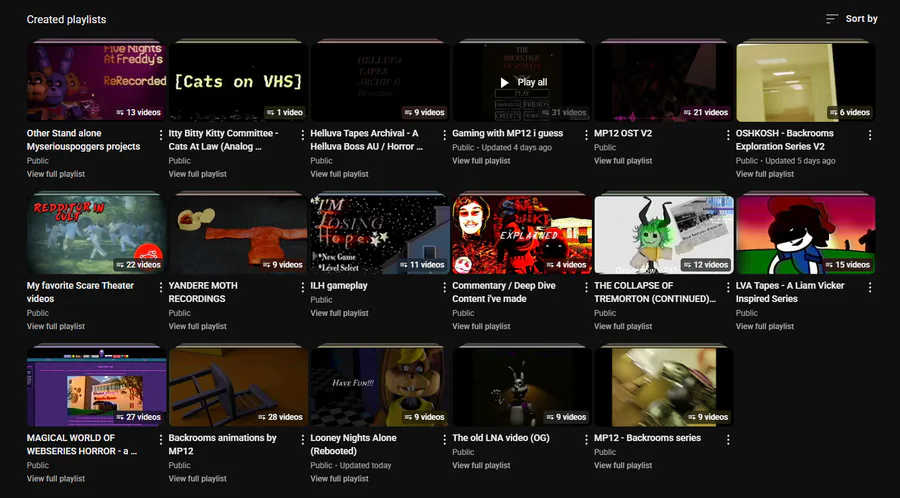View full playlist for Helluva Tapes Archival

pos(339,174)
